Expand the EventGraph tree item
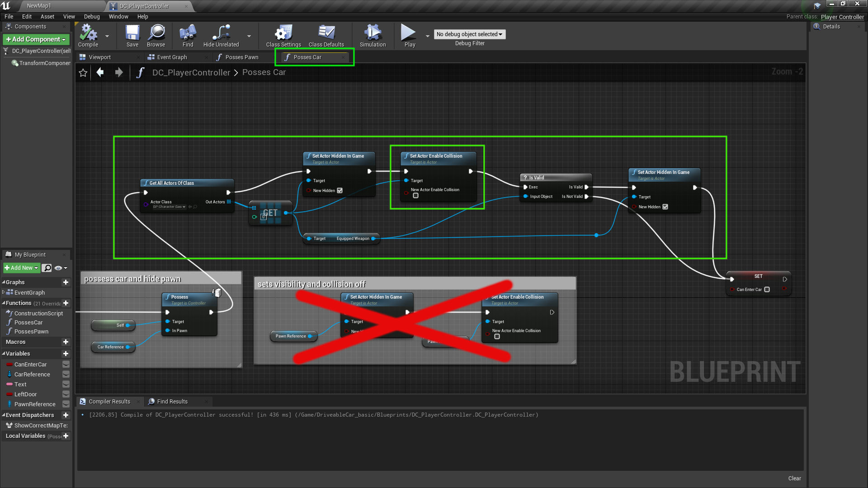868x488 pixels. (x=4, y=293)
